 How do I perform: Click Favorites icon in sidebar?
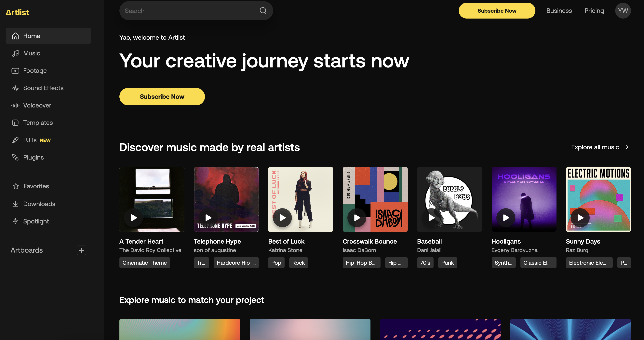pos(15,186)
